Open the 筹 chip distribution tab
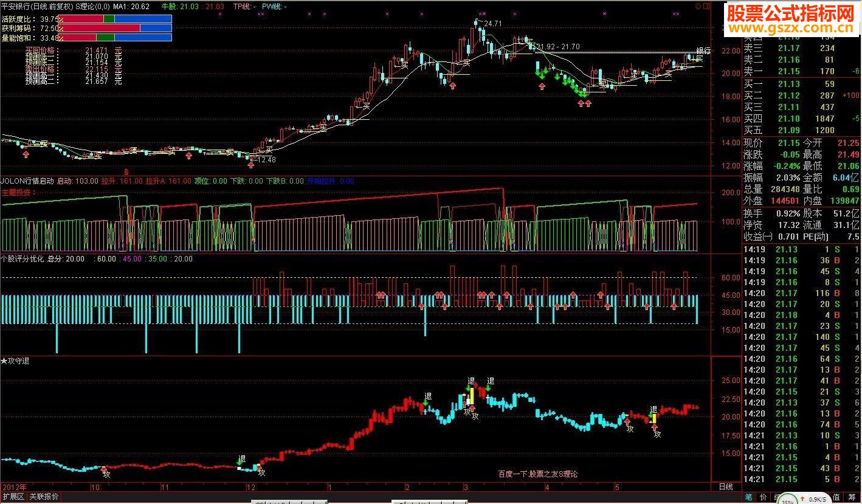This screenshot has height=504, width=862. (852, 496)
